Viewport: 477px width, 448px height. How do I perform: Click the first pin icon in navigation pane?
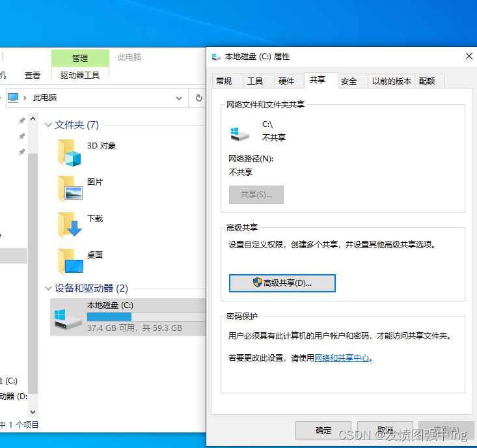22,120
